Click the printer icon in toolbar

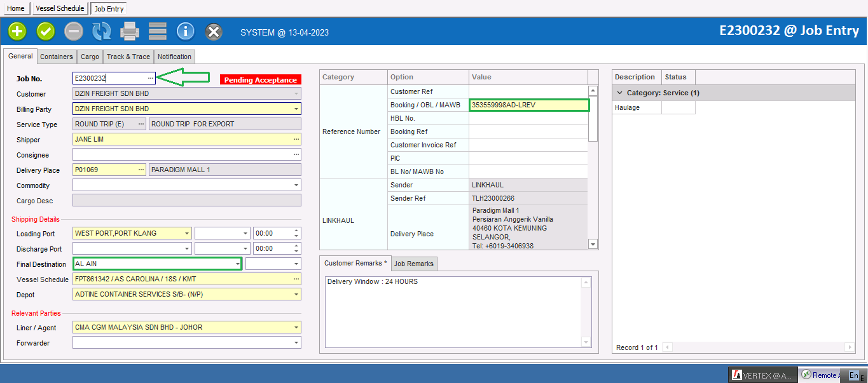pyautogui.click(x=130, y=30)
